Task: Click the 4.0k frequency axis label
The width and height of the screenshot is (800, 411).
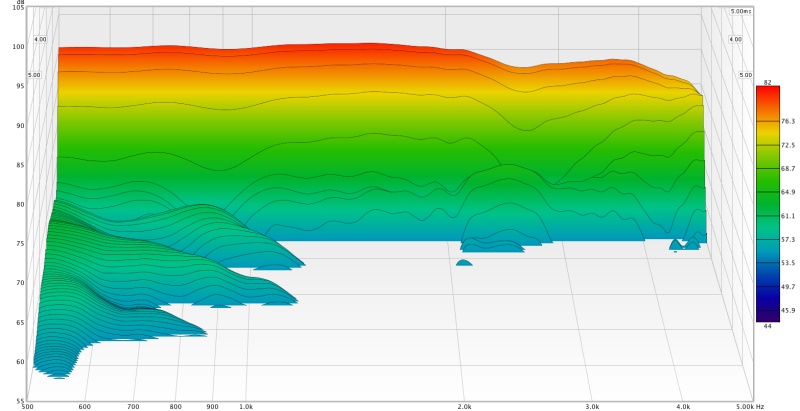Action: (683, 407)
